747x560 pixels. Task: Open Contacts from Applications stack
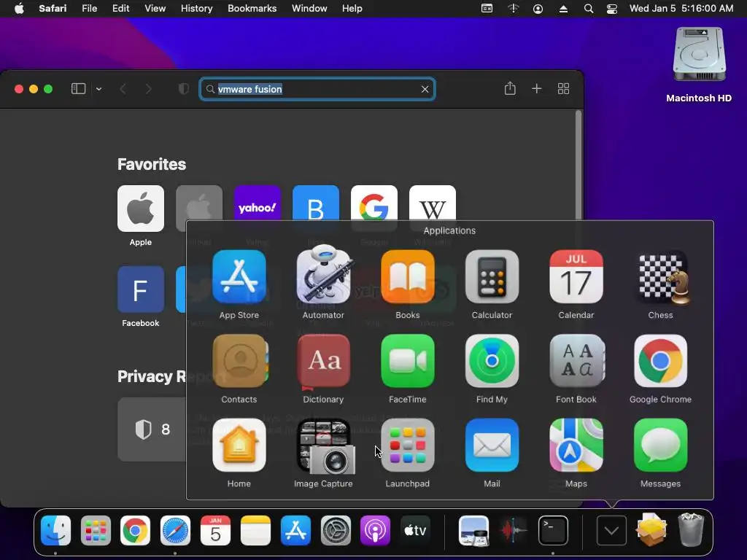(x=239, y=361)
